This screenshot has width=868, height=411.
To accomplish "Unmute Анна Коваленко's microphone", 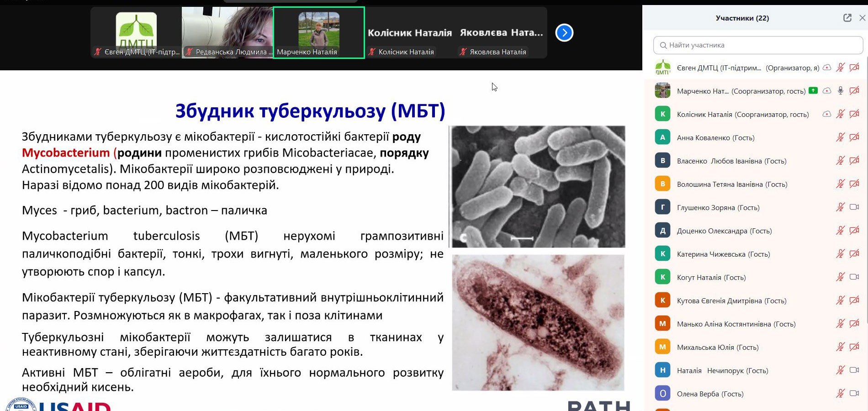I will 840,137.
